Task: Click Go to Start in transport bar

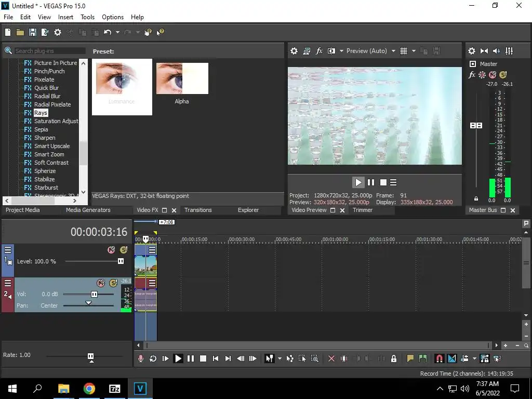Action: 216,358
